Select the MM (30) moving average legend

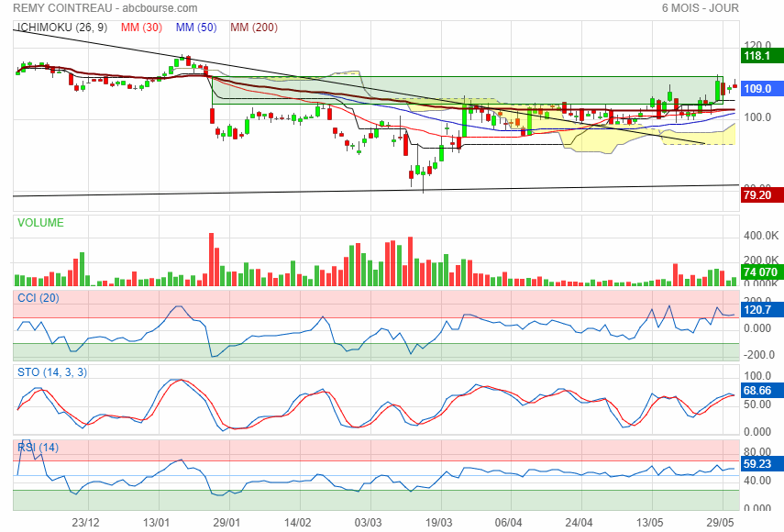[141, 28]
